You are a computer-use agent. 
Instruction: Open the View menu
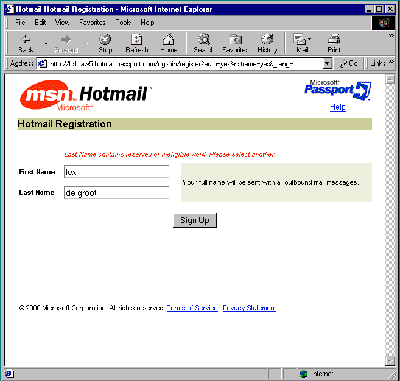[x=62, y=22]
